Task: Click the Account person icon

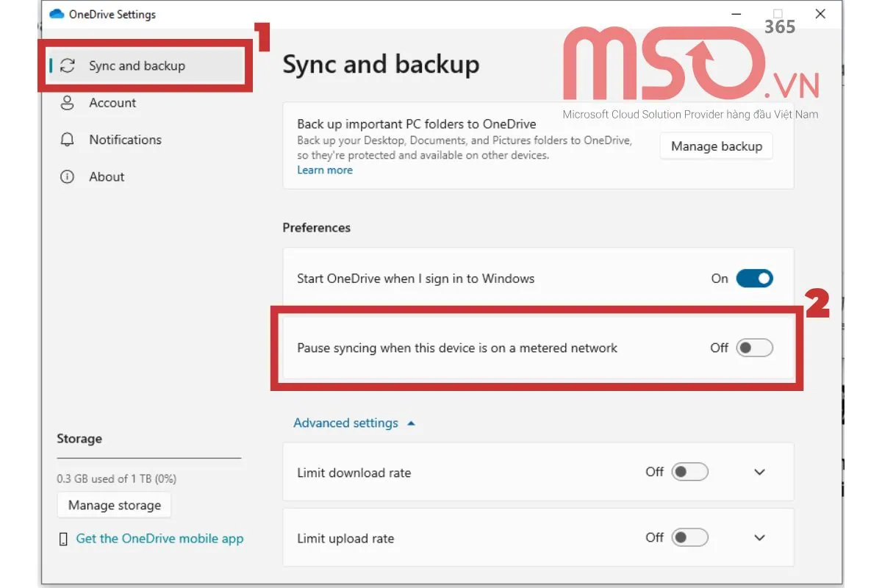Action: 68,103
